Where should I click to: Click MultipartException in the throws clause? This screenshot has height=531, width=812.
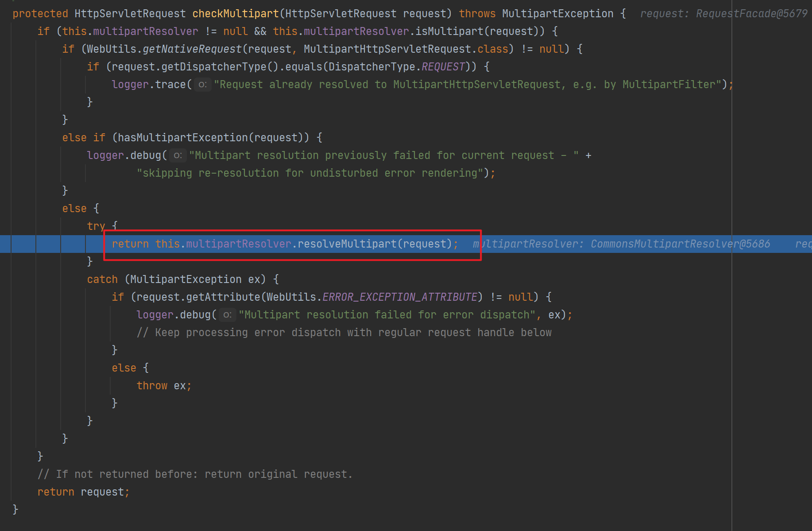557,14
